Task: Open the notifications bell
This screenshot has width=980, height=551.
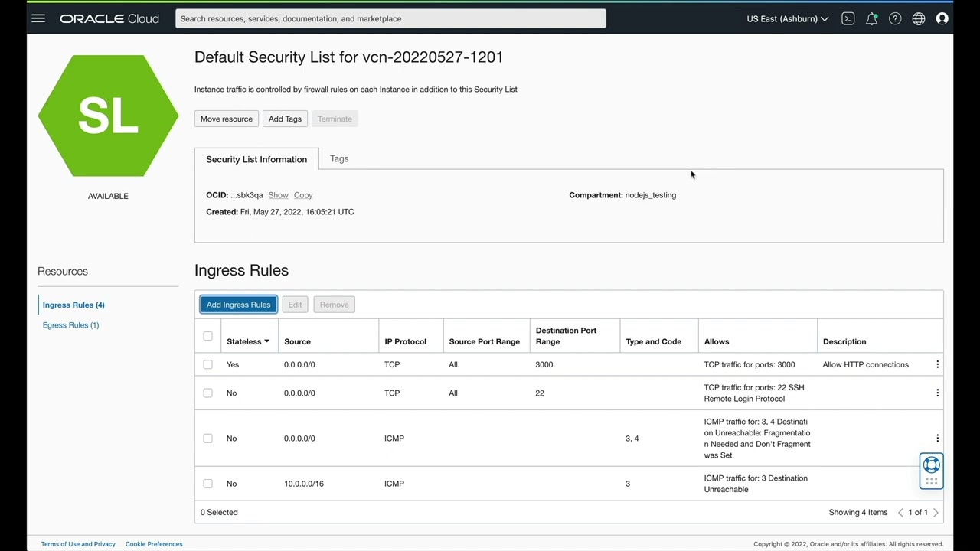Action: click(871, 18)
